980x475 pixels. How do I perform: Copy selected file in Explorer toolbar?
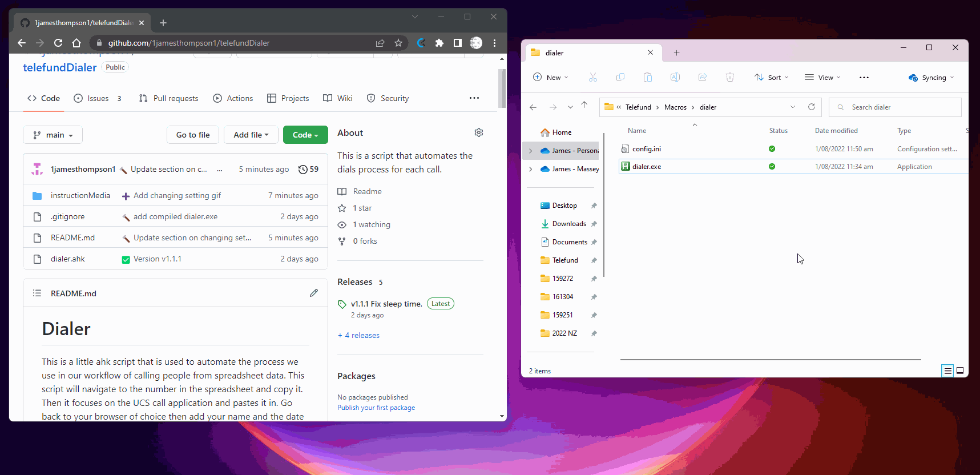pos(620,77)
